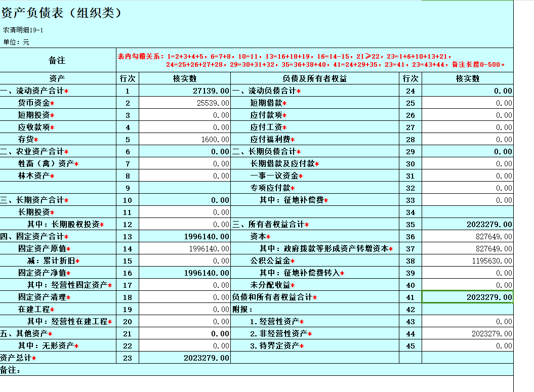This screenshot has width=534, height=392.
Task: Select the 征地补偿费转入 value cell in row 39
Action: 468,273
